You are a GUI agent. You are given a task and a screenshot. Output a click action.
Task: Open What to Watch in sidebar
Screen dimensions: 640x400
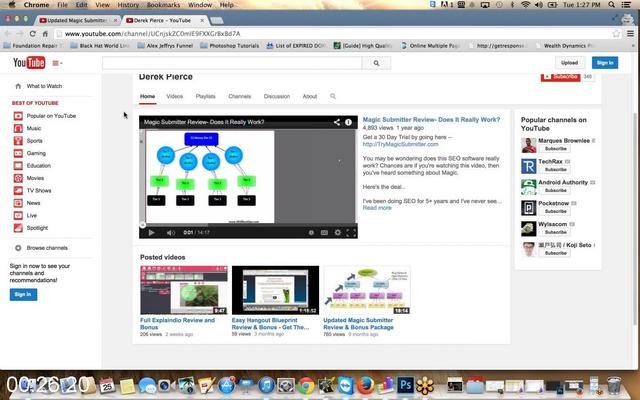click(x=44, y=86)
